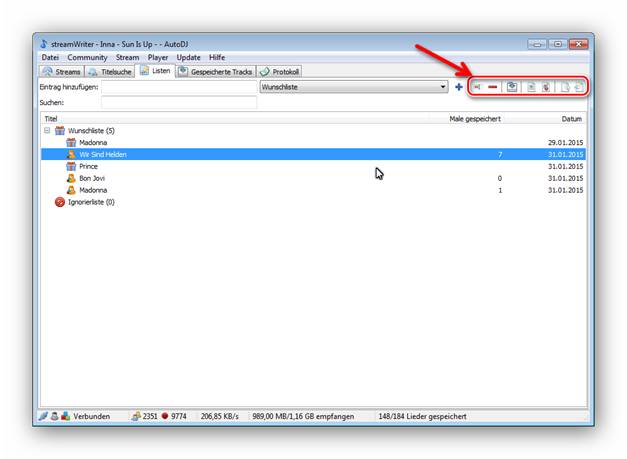This screenshot has height=459, width=627.
Task: Click the blank white page export icon
Action: [565, 87]
